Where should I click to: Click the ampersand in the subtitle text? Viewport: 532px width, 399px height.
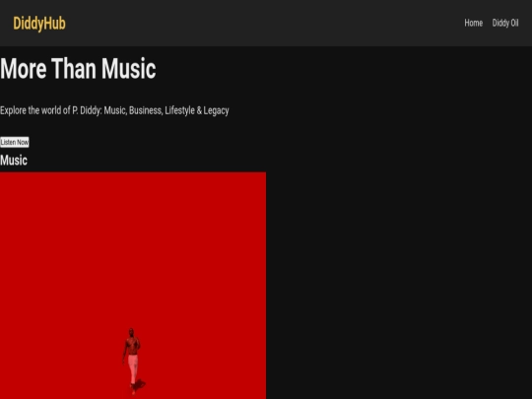point(199,110)
